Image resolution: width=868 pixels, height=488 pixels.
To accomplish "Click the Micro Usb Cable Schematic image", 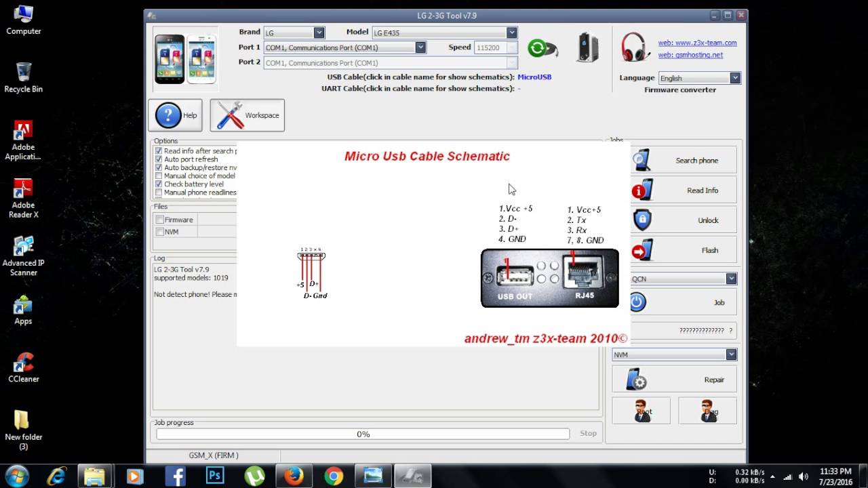I will click(x=433, y=244).
